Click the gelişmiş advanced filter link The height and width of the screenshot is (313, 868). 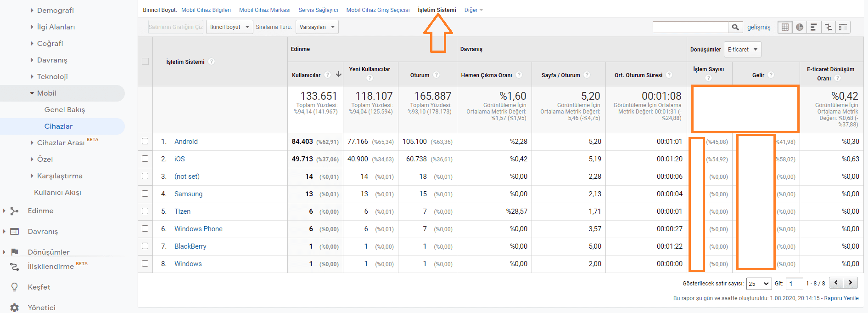click(759, 27)
